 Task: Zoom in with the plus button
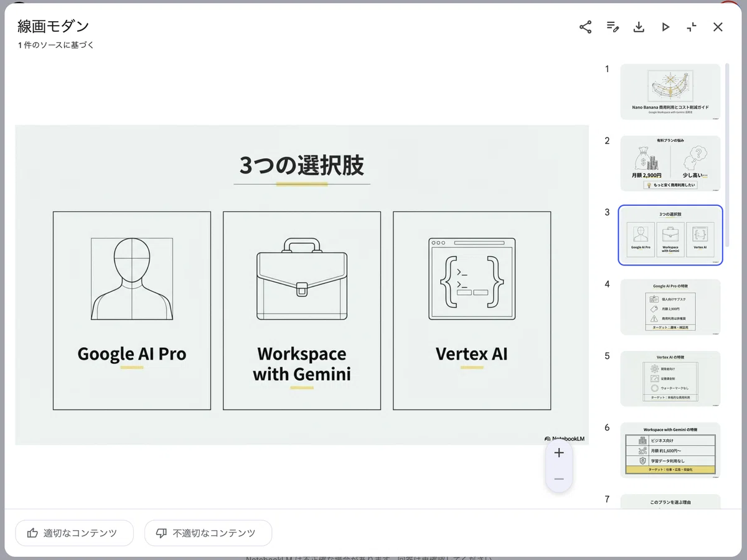(559, 453)
